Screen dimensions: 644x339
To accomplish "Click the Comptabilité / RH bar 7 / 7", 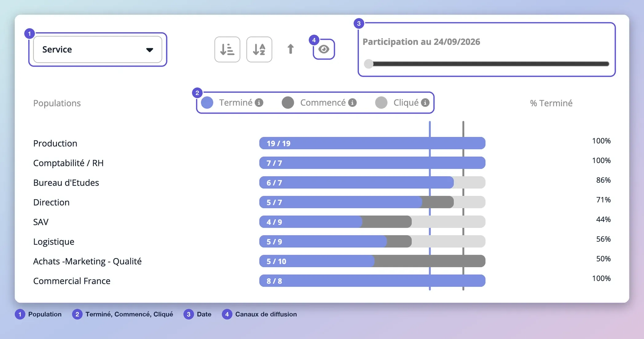I will pyautogui.click(x=372, y=163).
